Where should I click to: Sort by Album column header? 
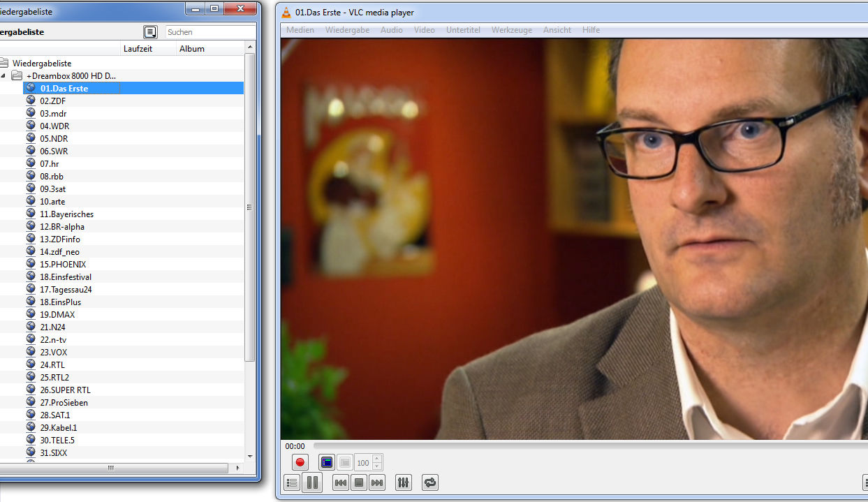click(209, 49)
